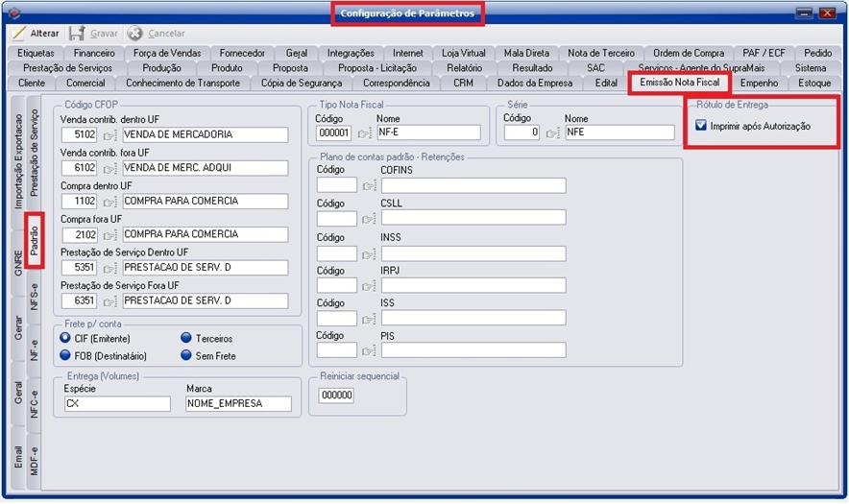Click lookup icon beside Venda contrib. dentro UF code
The width and height of the screenshot is (849, 504).
point(109,134)
